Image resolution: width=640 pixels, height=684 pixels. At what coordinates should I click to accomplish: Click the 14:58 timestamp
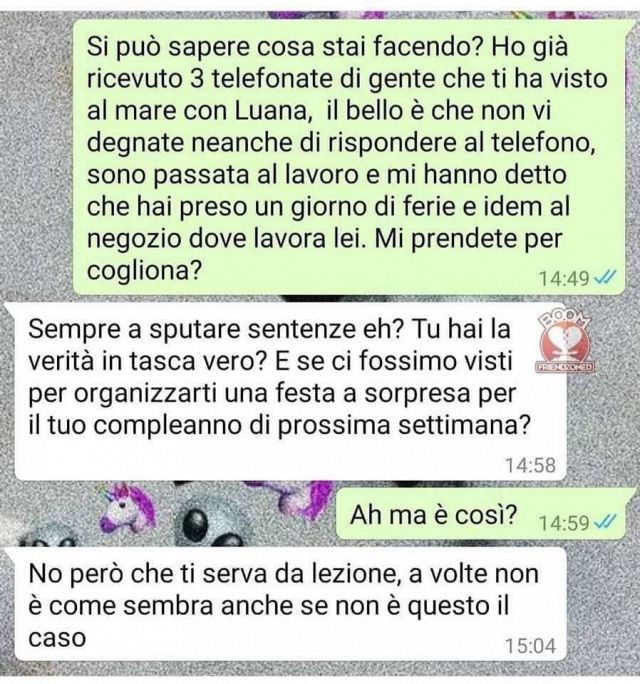click(x=530, y=465)
